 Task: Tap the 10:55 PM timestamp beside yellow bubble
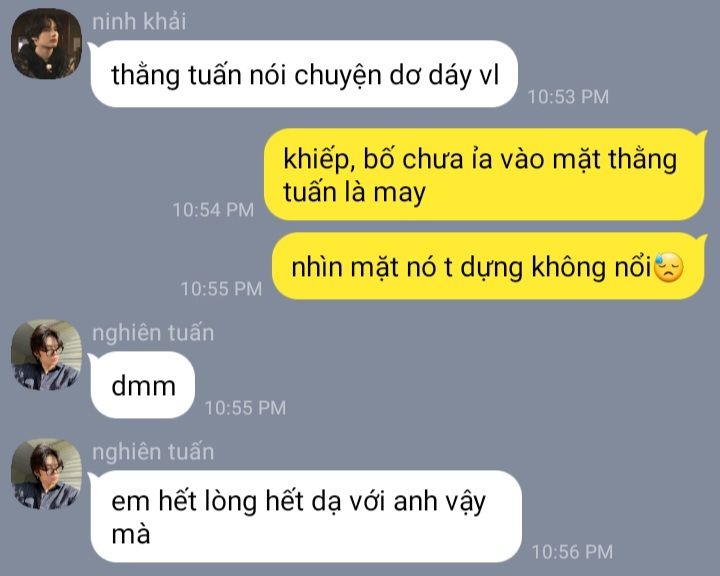tap(221, 289)
